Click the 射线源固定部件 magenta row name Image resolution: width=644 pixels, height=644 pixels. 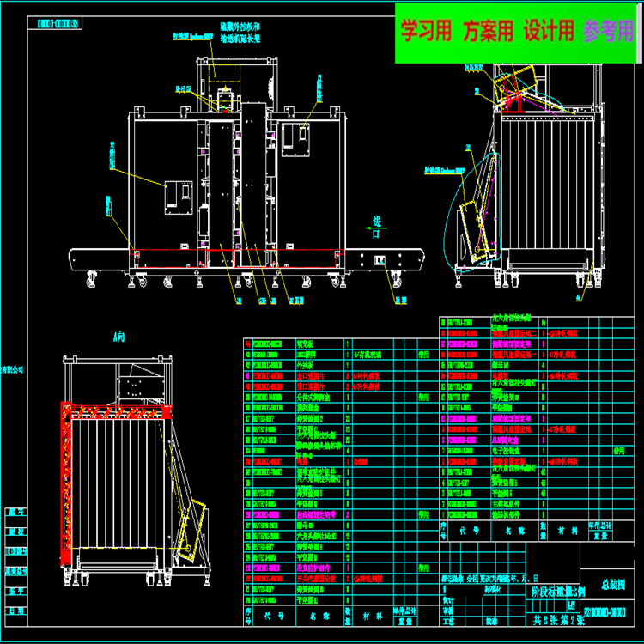[316, 514]
